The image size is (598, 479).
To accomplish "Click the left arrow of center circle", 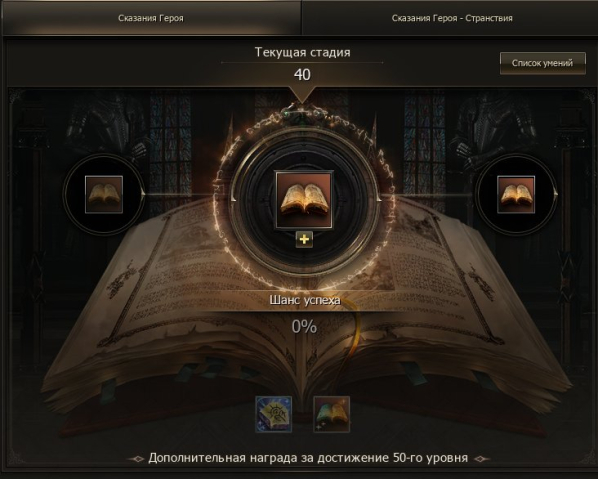I will pyautogui.click(x=233, y=198).
